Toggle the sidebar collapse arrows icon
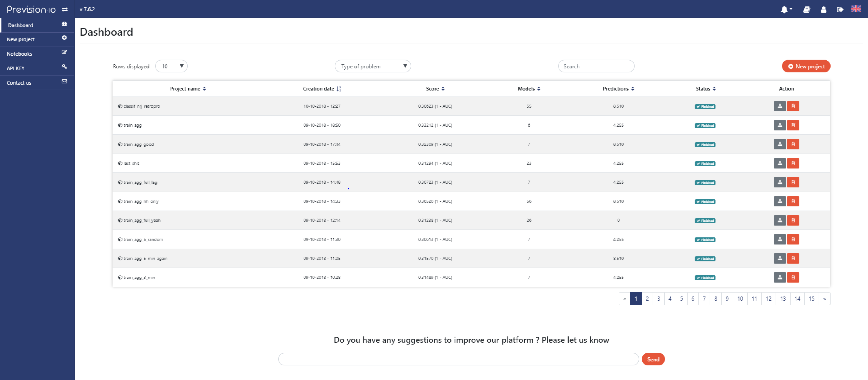The image size is (868, 380). tap(65, 10)
